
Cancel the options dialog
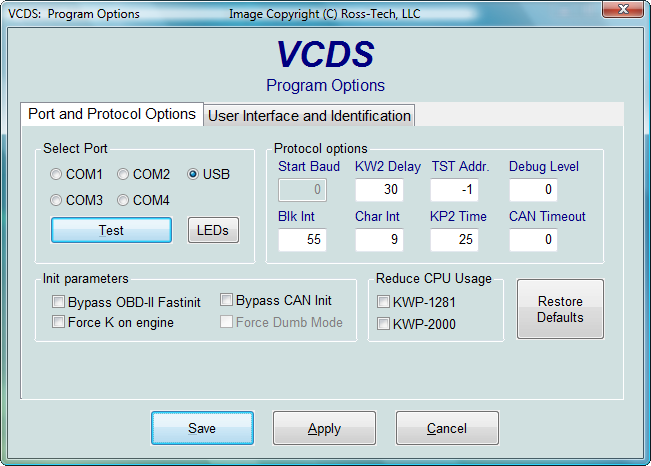(447, 428)
